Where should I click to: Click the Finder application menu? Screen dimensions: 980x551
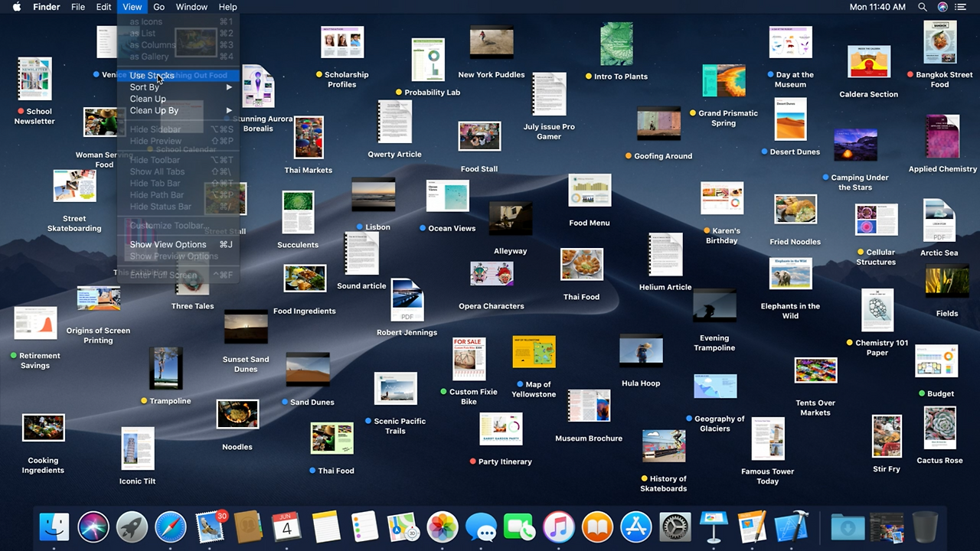(x=47, y=7)
